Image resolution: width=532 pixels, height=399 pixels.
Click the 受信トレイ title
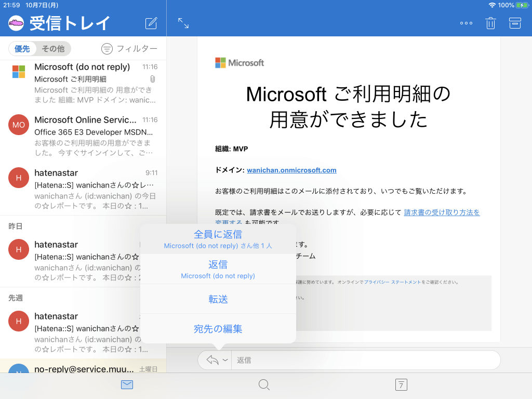tap(70, 23)
